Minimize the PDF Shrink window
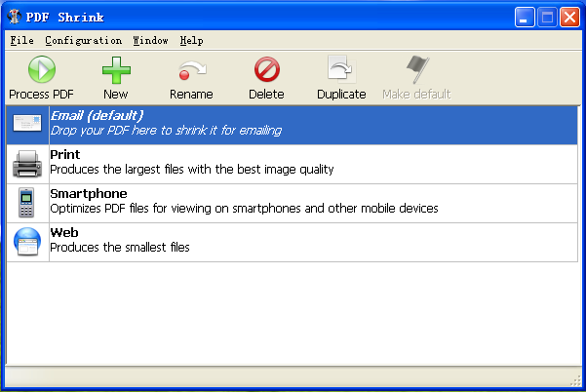The height and width of the screenshot is (392, 586). click(x=525, y=18)
